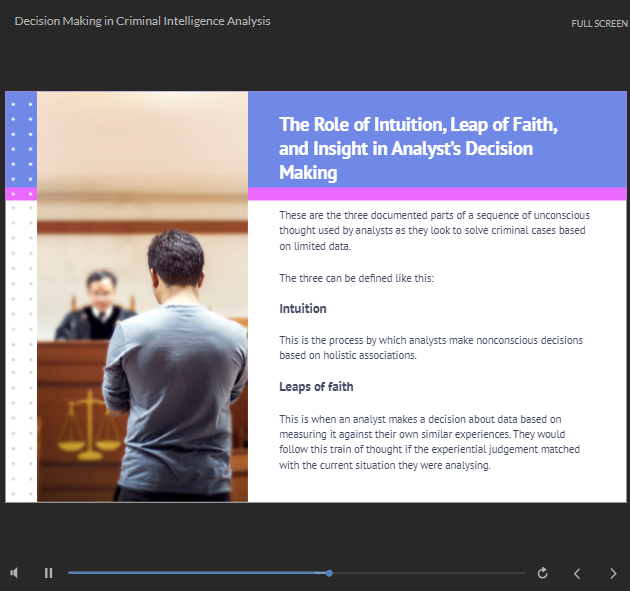630x591 pixels.
Task: Mute the course audio using the speaker icon
Action: tap(15, 573)
